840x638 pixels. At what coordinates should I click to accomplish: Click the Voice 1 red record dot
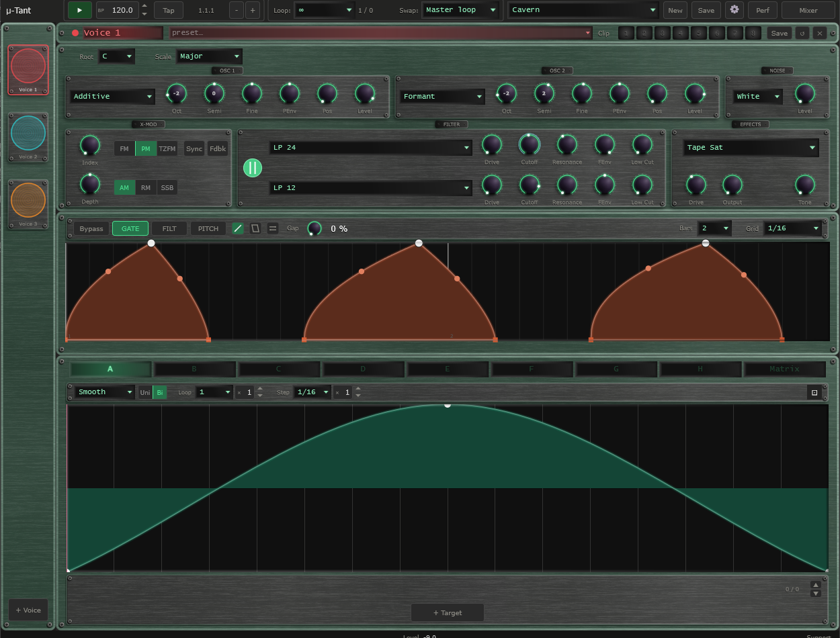pyautogui.click(x=75, y=33)
